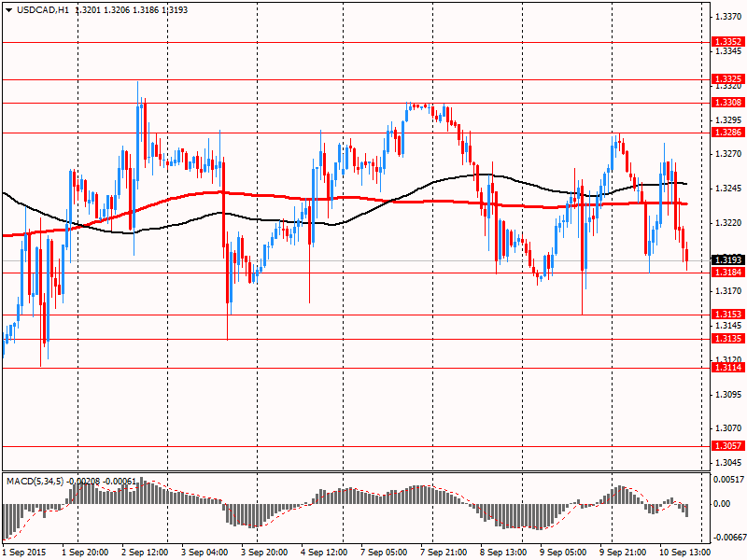Click the 1.3245 price scale value
The image size is (747, 560).
pyautogui.click(x=728, y=189)
